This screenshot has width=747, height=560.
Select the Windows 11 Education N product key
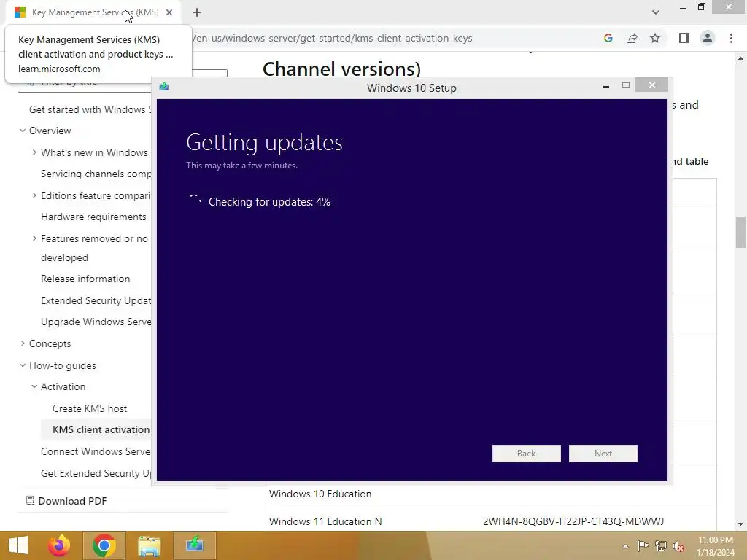tap(573, 521)
